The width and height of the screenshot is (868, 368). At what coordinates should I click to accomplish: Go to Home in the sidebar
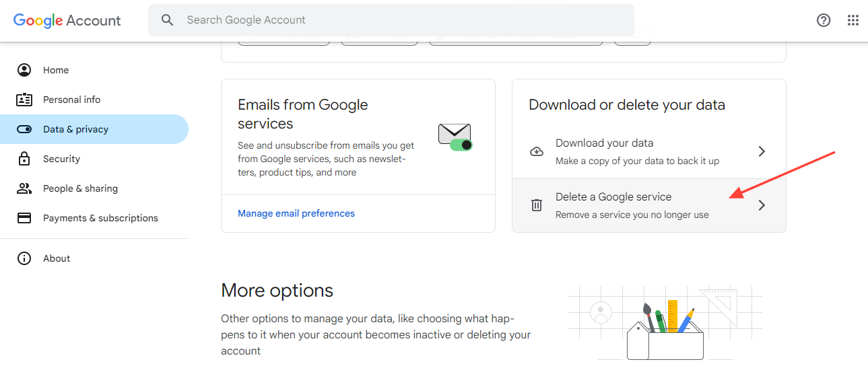(94, 70)
